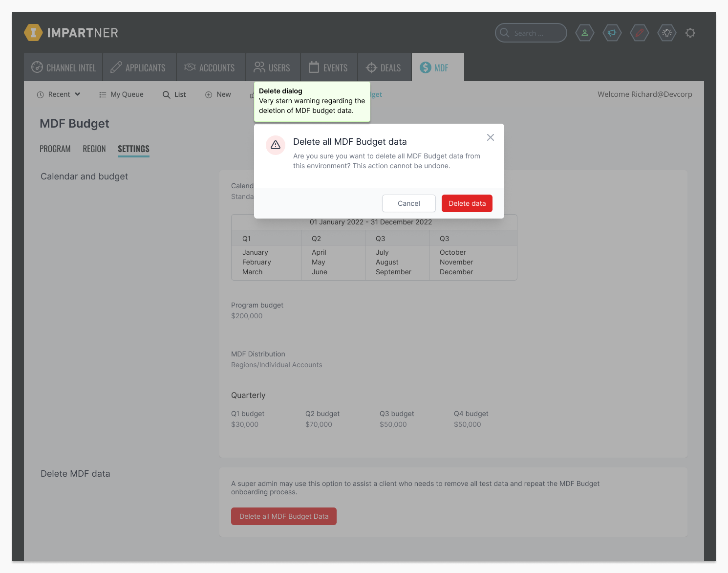Open the settings gear icon
Viewport: 728px width, 573px height.
click(x=690, y=33)
